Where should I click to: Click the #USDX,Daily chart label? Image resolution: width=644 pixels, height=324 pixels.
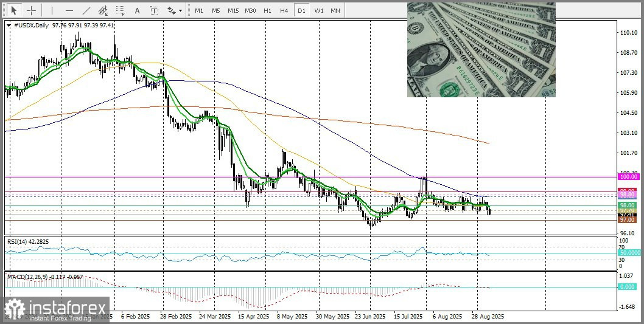coord(31,26)
